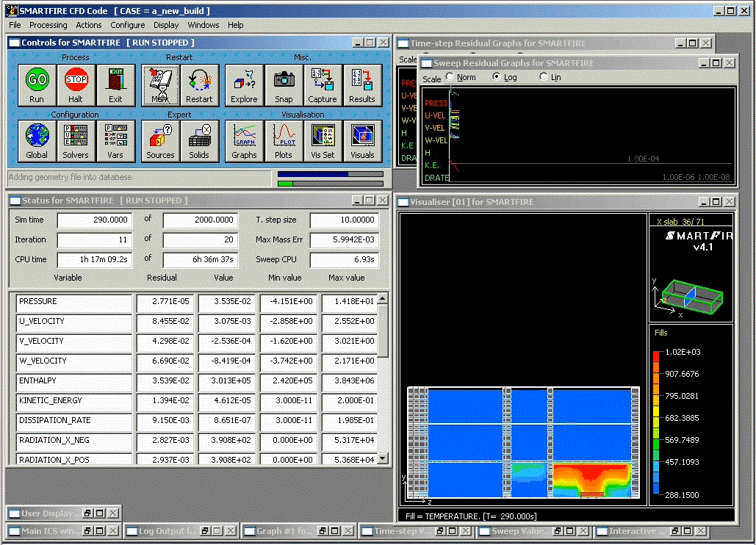Screen dimensions: 756x545
Task: Select Log scale in Sweep Residual Graphs
Action: pyautogui.click(x=496, y=76)
